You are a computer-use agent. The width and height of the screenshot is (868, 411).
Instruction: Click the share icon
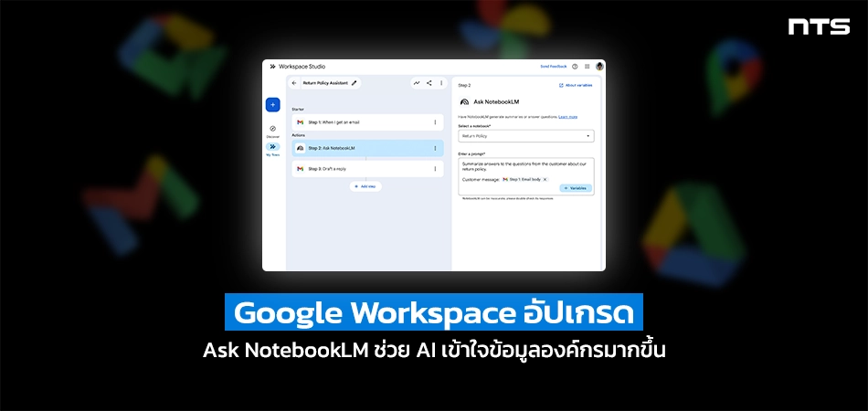(x=429, y=83)
